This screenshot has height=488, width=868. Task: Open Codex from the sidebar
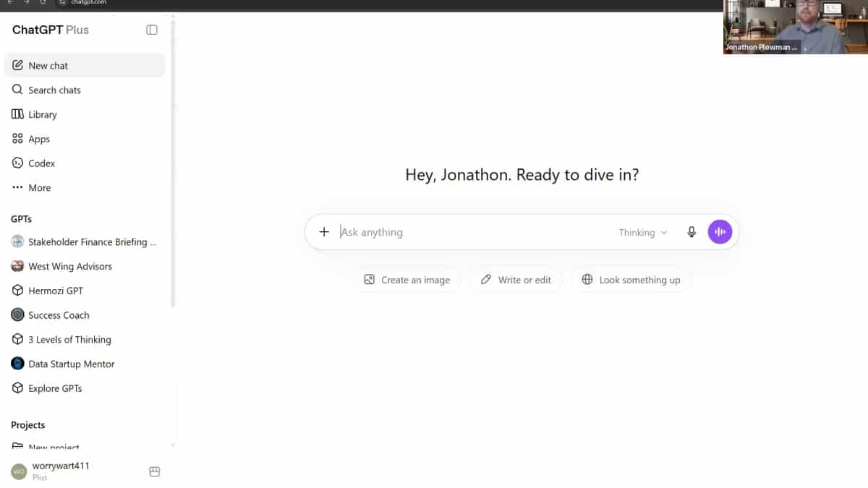(x=85, y=163)
